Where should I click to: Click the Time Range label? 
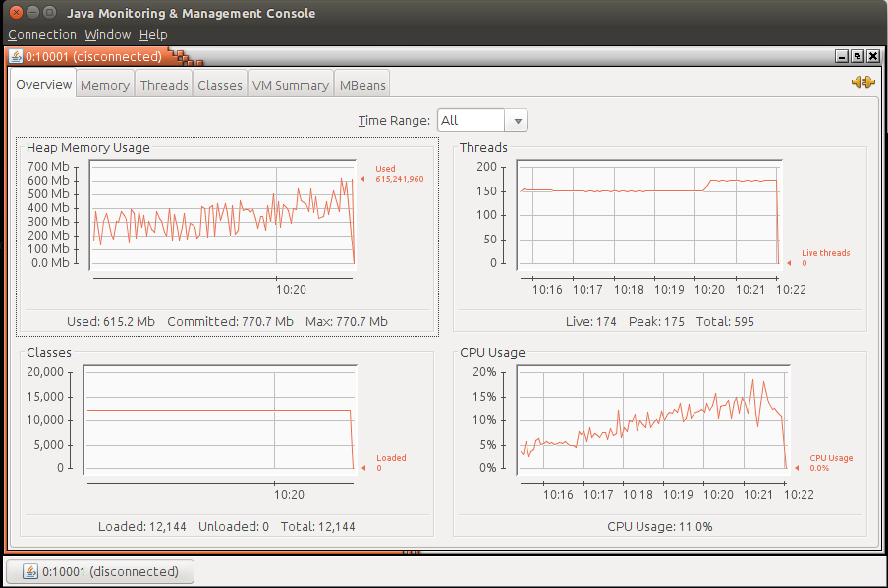tap(394, 121)
